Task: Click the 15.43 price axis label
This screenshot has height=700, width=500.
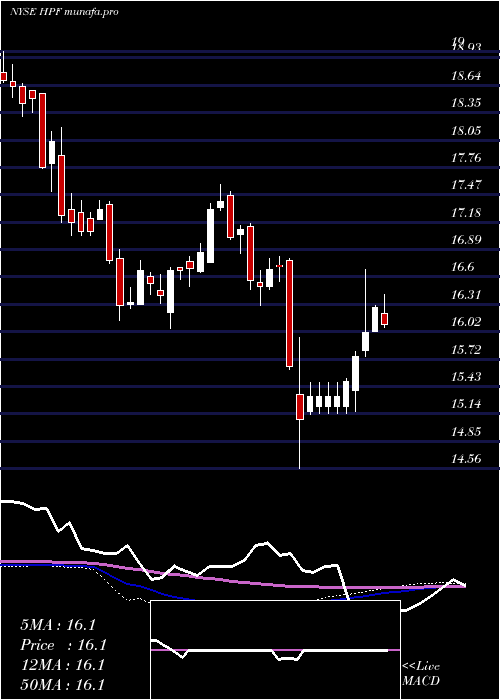Action: click(x=466, y=377)
